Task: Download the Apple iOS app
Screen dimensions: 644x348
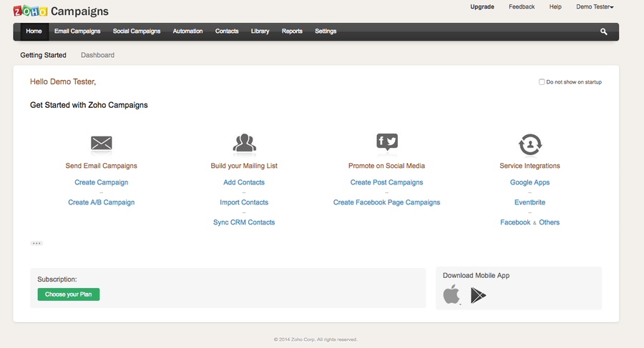Action: click(452, 294)
